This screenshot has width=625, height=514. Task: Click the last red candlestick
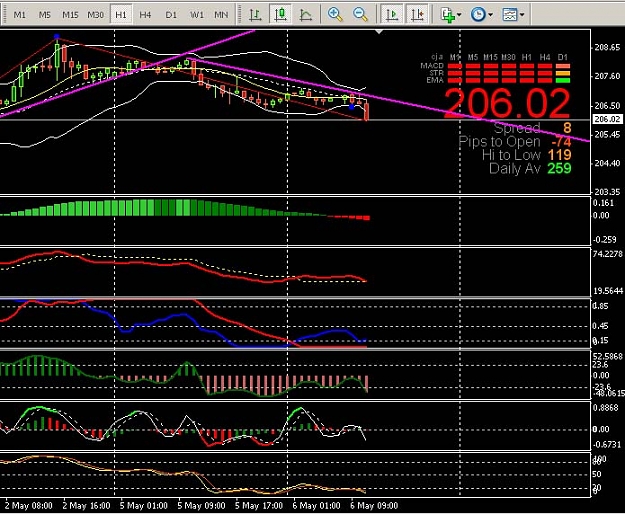(x=366, y=112)
